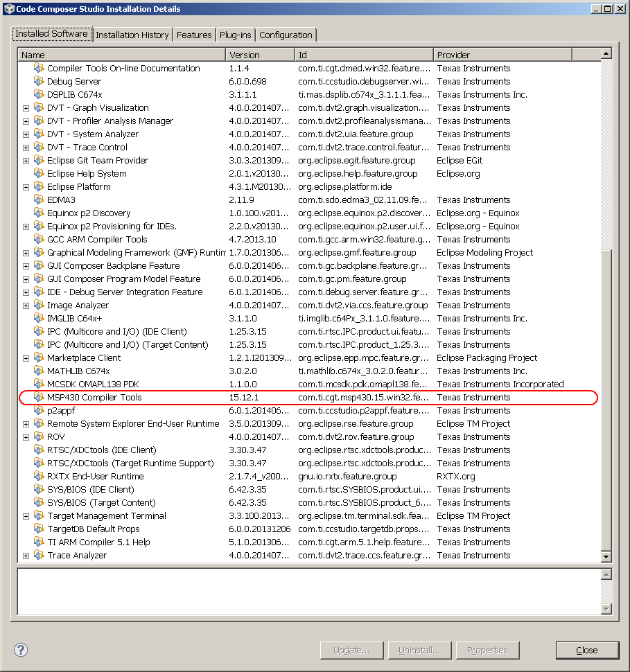Expand the Target Management Terminal node
The height and width of the screenshot is (672, 630).
[x=26, y=516]
